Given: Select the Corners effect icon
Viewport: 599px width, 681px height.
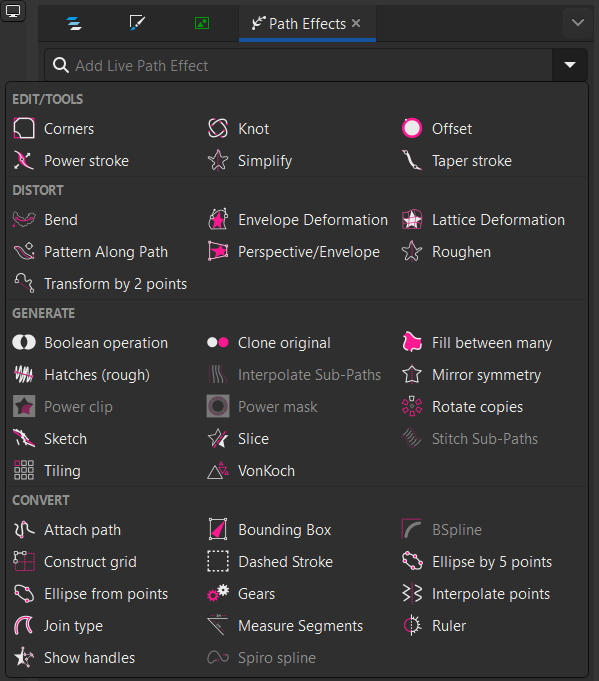Looking at the screenshot, I should [24, 129].
